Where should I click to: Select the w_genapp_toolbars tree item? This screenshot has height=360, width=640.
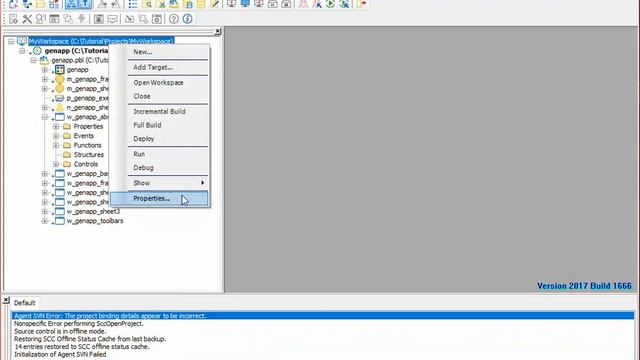[x=95, y=221]
